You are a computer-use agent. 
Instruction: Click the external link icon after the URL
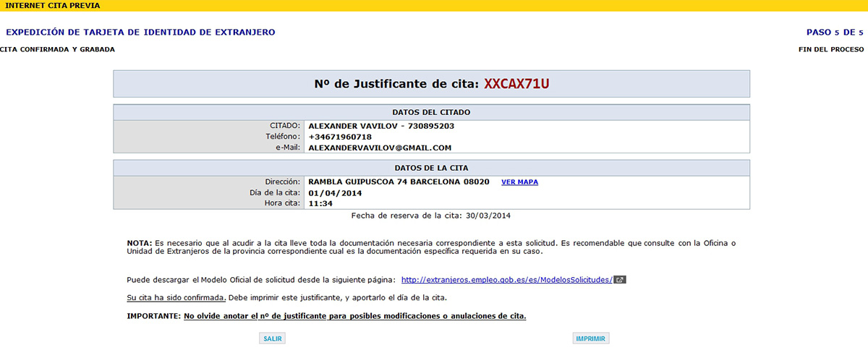click(620, 280)
